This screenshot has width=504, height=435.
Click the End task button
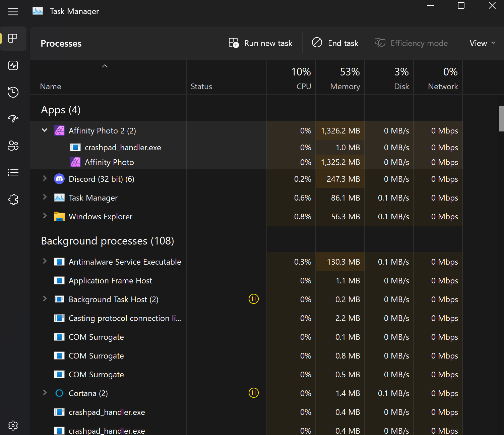335,43
